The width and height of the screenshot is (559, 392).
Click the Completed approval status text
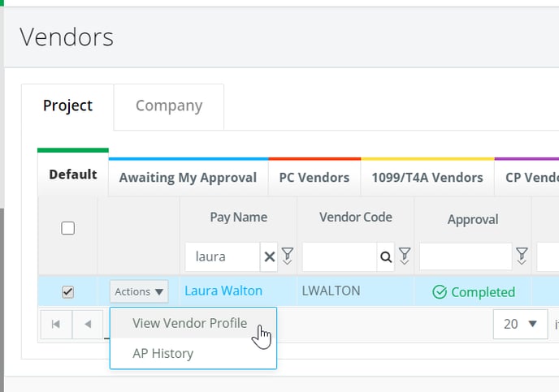tap(483, 292)
